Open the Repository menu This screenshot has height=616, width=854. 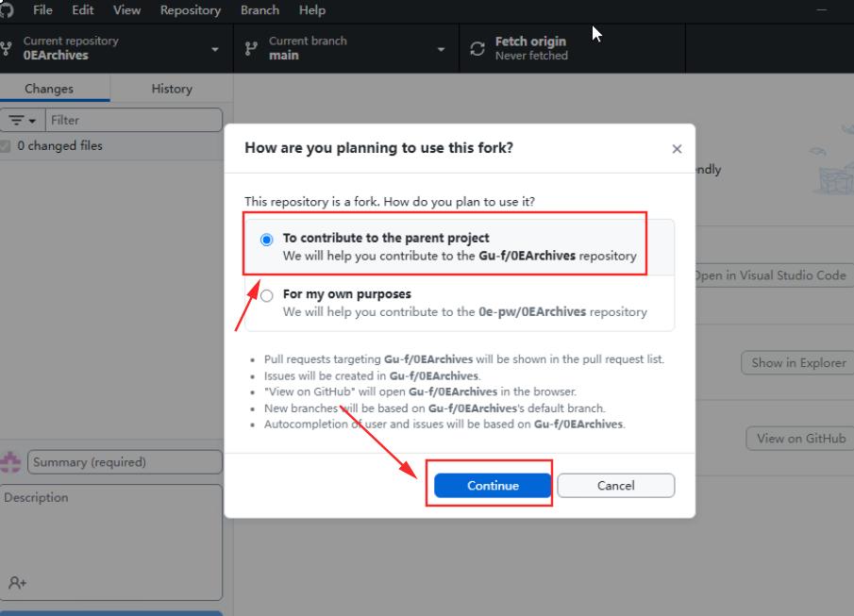coord(190,10)
